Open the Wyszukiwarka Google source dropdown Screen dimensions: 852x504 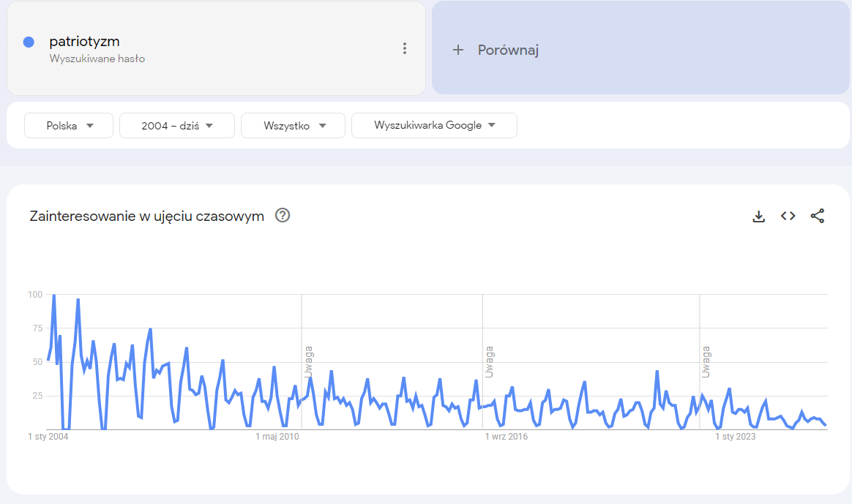[434, 125]
